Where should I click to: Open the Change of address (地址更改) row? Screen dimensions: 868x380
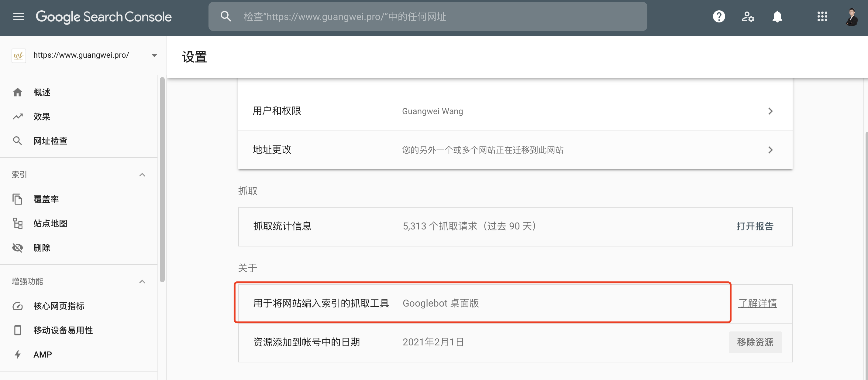pos(770,150)
